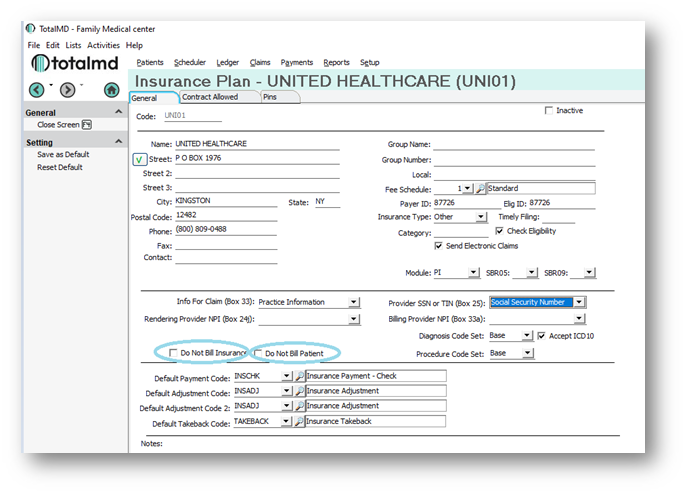Image resolution: width=687 pixels, height=495 pixels.
Task: Open the Info For Claim Box 33 dropdown
Action: (354, 302)
